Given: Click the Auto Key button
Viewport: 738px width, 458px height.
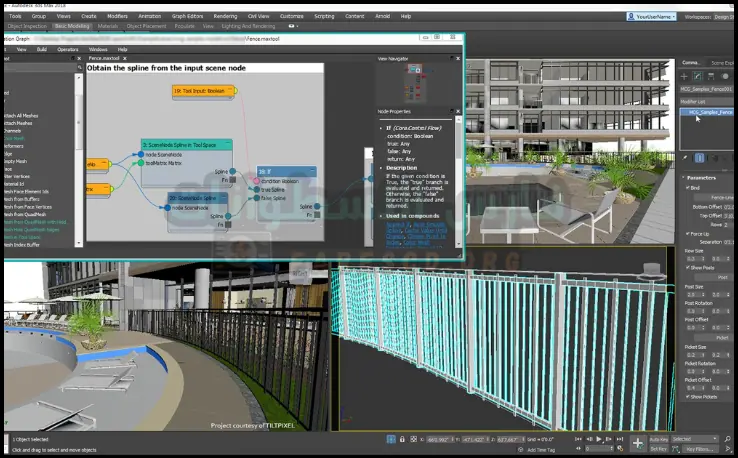Looking at the screenshot, I should [x=658, y=438].
